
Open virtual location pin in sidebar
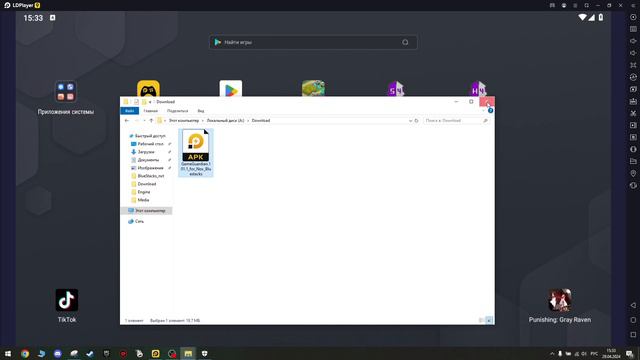(633, 173)
